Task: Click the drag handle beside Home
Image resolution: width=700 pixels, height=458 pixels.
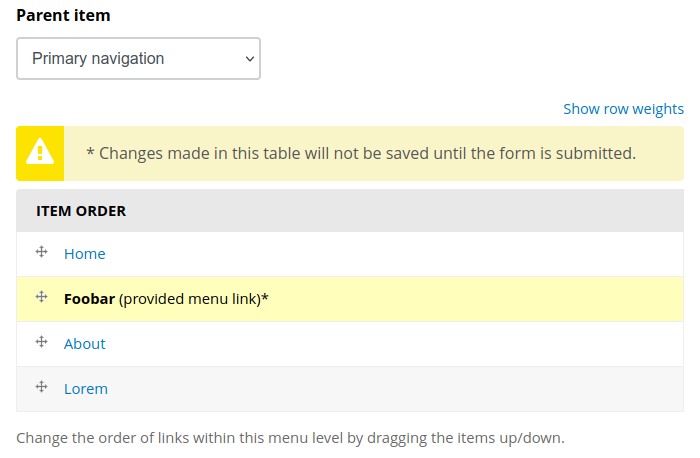Action: (x=42, y=252)
